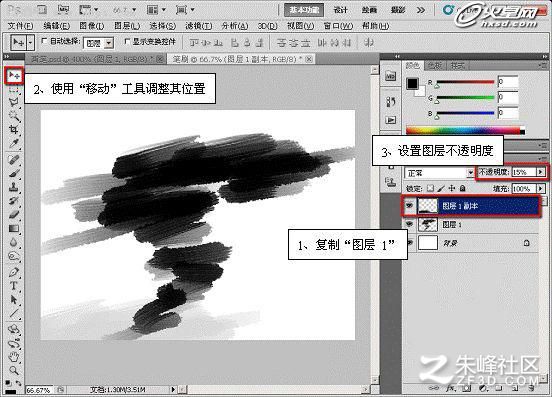Open the 图层(L) menu
552x397 pixels.
[x=127, y=26]
